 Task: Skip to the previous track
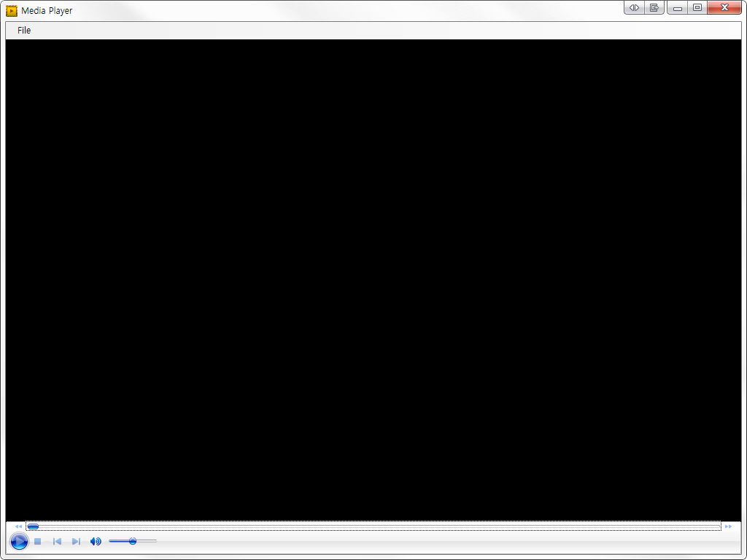tap(57, 542)
